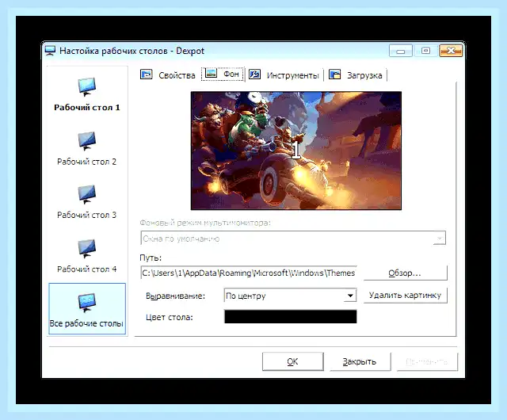Image resolution: width=507 pixels, height=420 pixels.
Task: Click the Рабочий стол 1 label
Action: coord(86,108)
